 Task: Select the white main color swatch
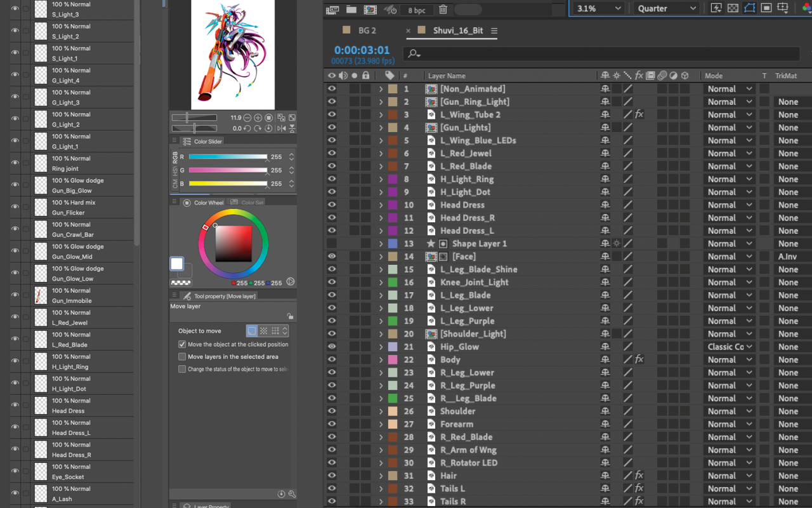pyautogui.click(x=177, y=264)
